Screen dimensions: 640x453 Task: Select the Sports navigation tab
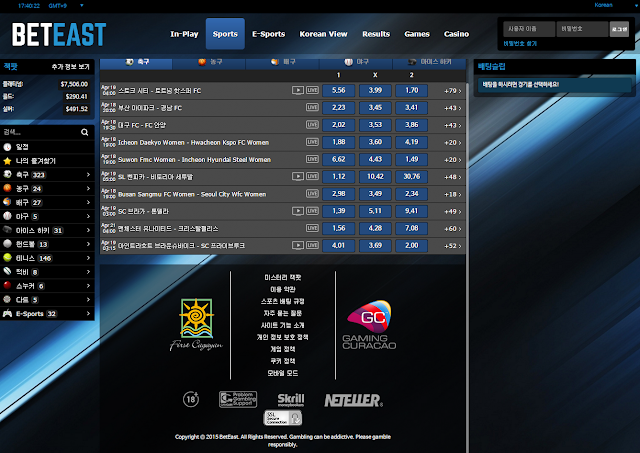225,34
